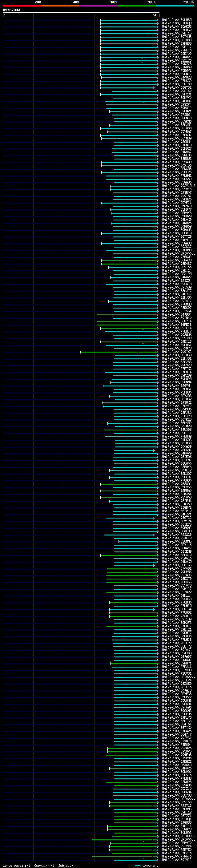Click the UniRef100_B6U7T4 label

(177, 321)
